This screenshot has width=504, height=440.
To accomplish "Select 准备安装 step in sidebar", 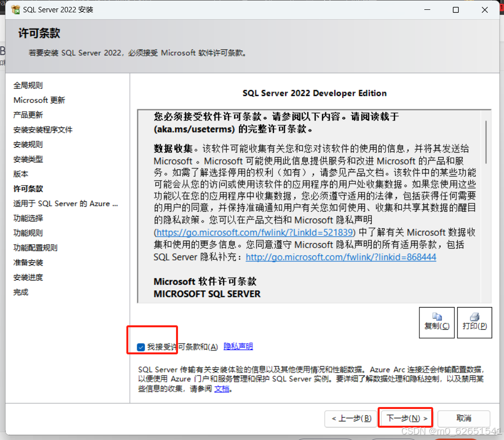I will click(28, 262).
